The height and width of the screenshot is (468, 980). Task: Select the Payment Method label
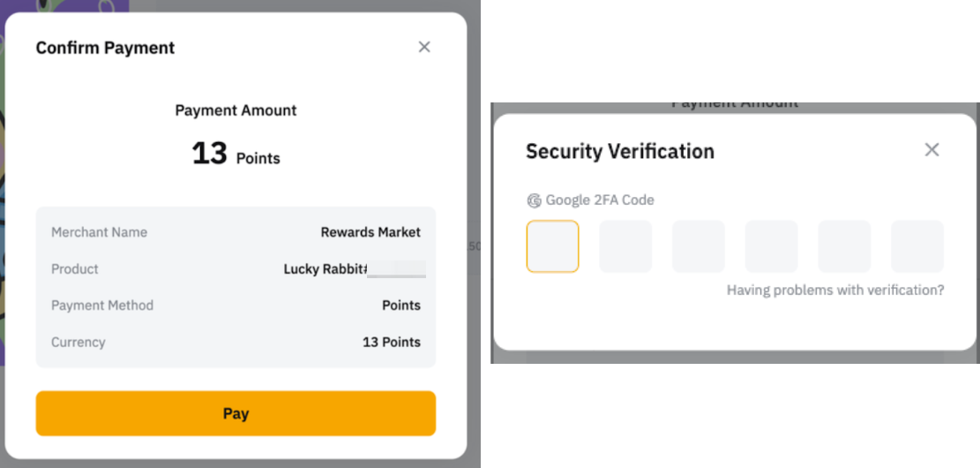pos(102,306)
